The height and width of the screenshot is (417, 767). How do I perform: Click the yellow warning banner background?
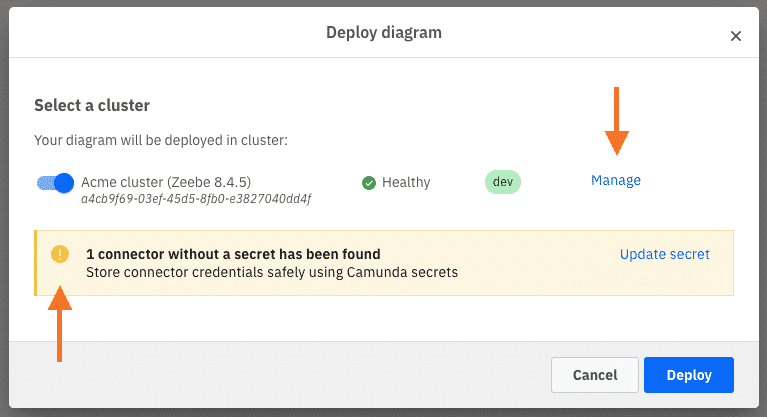pyautogui.click(x=384, y=263)
